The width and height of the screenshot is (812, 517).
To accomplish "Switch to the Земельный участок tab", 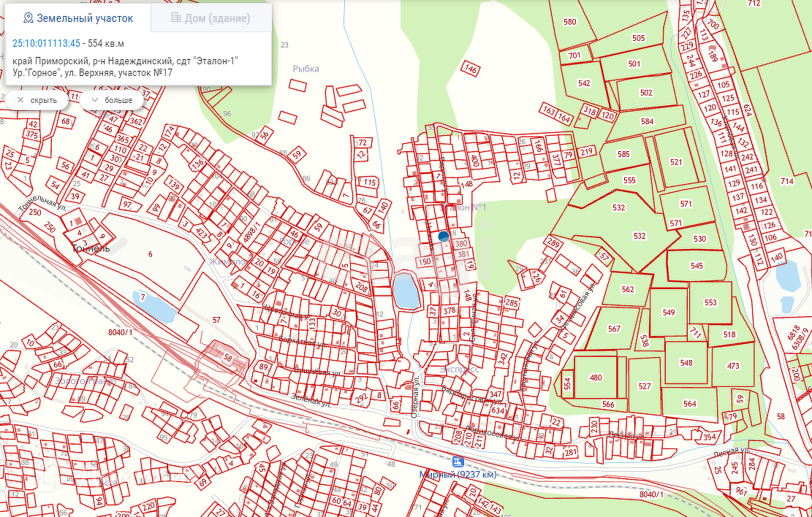I will click(x=78, y=18).
